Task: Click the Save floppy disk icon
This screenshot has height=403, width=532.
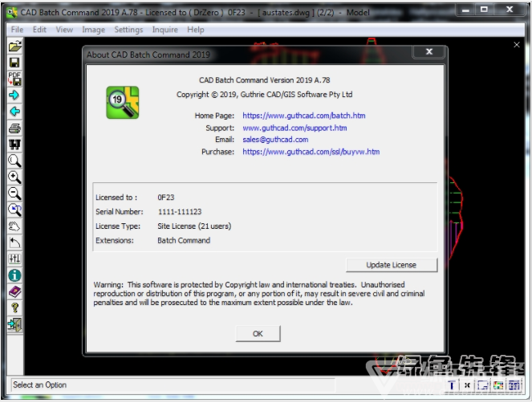Action: click(14, 63)
